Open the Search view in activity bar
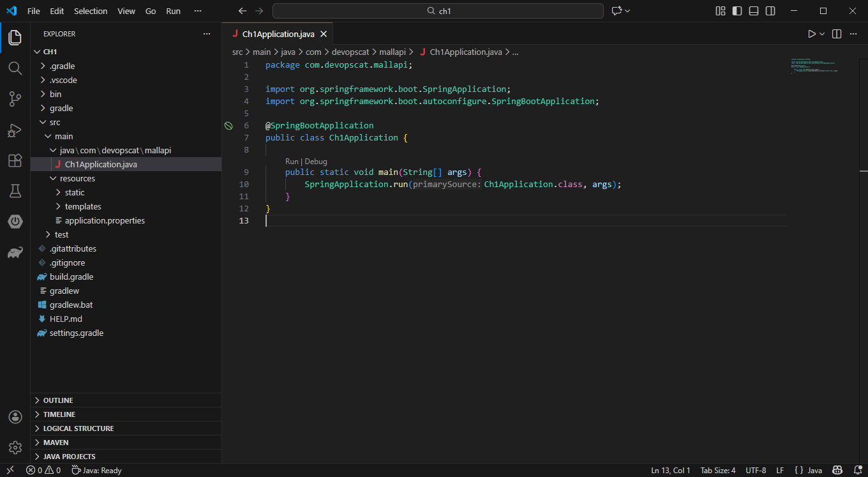 15,68
